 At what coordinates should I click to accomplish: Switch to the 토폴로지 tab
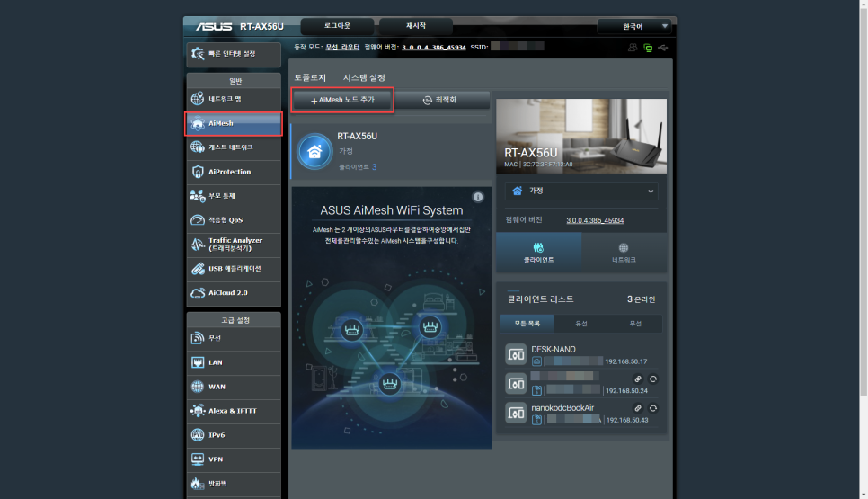310,78
